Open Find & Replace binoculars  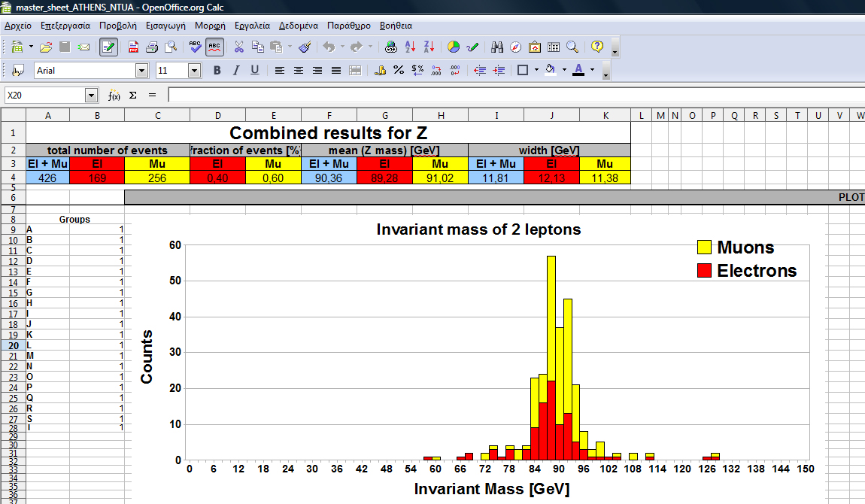coord(497,47)
